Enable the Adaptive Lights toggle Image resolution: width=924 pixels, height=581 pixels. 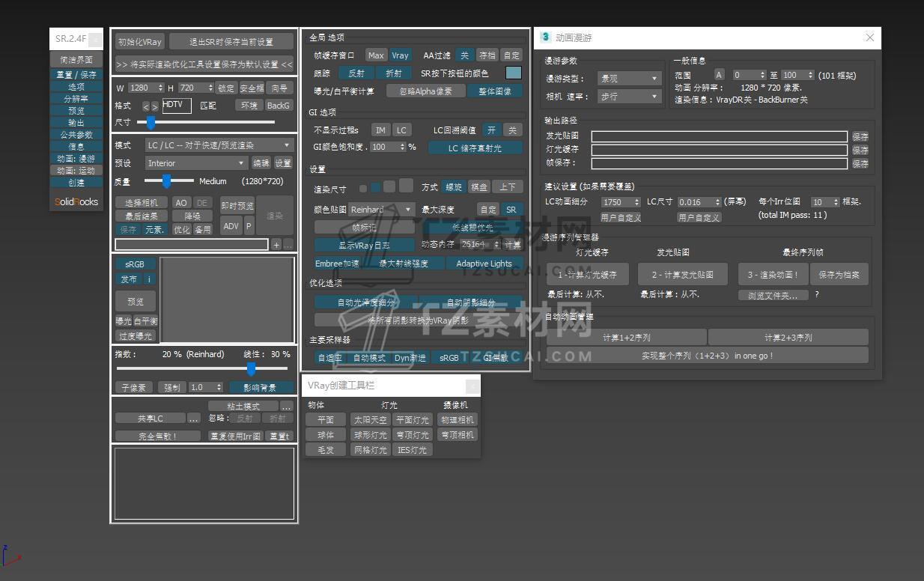[x=484, y=264]
